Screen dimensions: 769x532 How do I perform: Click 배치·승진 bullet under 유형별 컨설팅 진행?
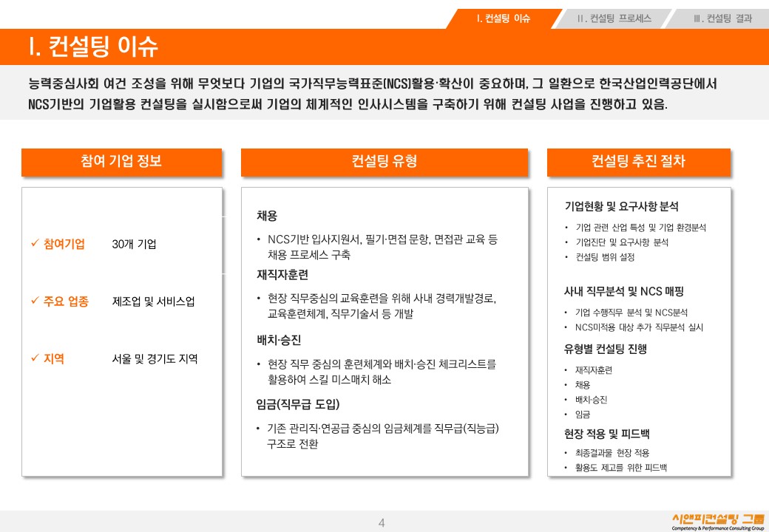coord(591,400)
